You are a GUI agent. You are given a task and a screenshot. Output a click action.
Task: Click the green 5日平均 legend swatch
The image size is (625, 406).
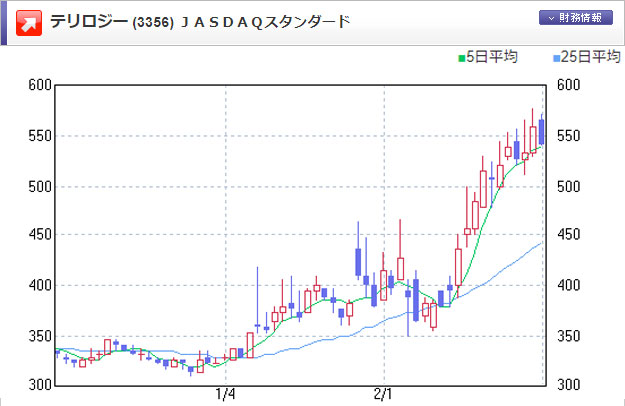pos(462,59)
